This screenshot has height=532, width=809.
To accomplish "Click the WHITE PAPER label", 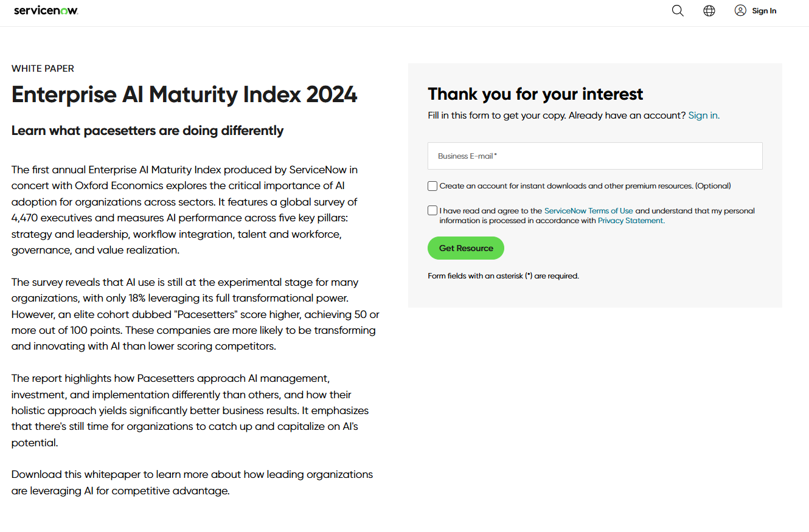I will (x=43, y=69).
